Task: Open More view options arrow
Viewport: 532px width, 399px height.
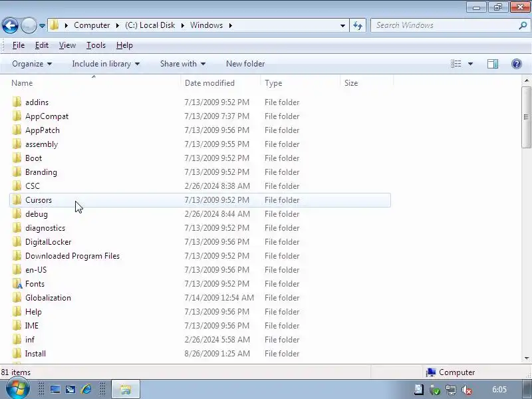Action: 470,64
